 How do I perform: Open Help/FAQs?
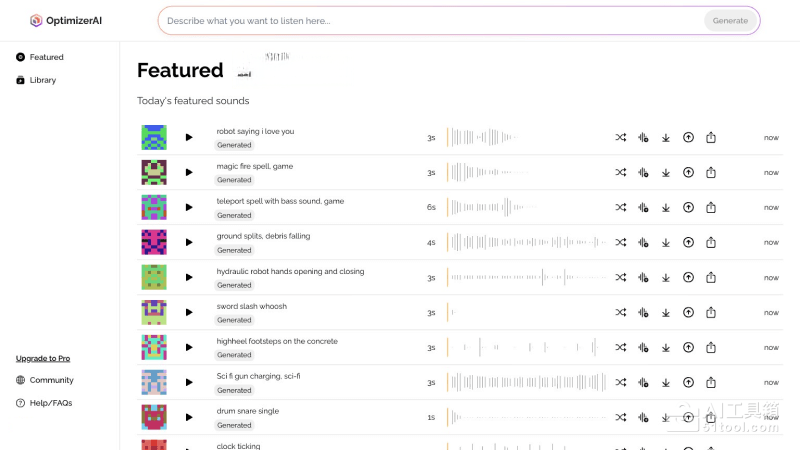(x=50, y=403)
